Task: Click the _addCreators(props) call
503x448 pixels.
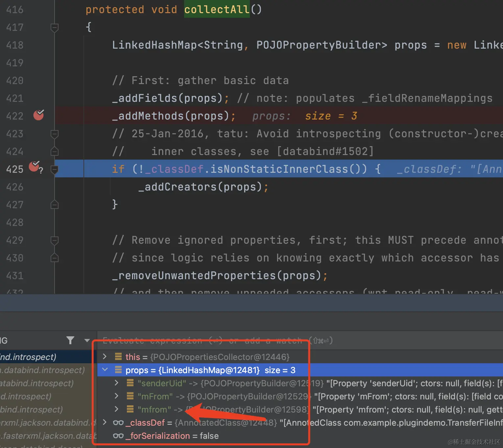Action: [x=200, y=187]
